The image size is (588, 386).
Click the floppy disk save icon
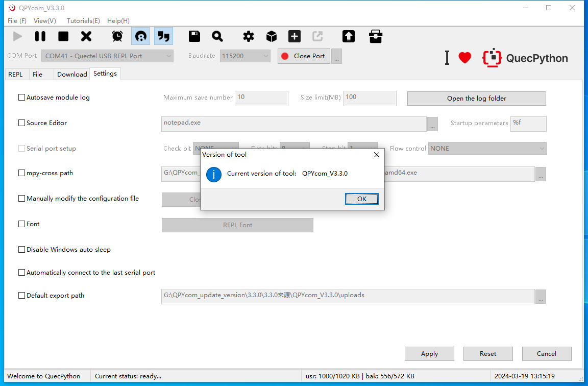click(194, 36)
